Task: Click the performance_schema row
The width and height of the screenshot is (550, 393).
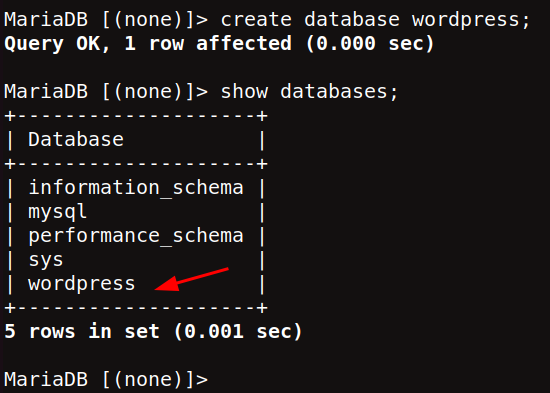Action: pos(136,236)
